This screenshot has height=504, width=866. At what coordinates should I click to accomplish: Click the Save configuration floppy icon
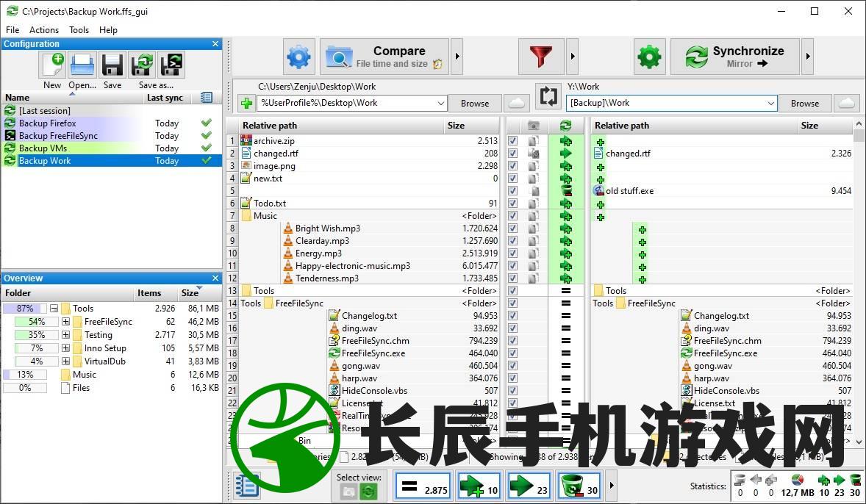pyautogui.click(x=112, y=65)
